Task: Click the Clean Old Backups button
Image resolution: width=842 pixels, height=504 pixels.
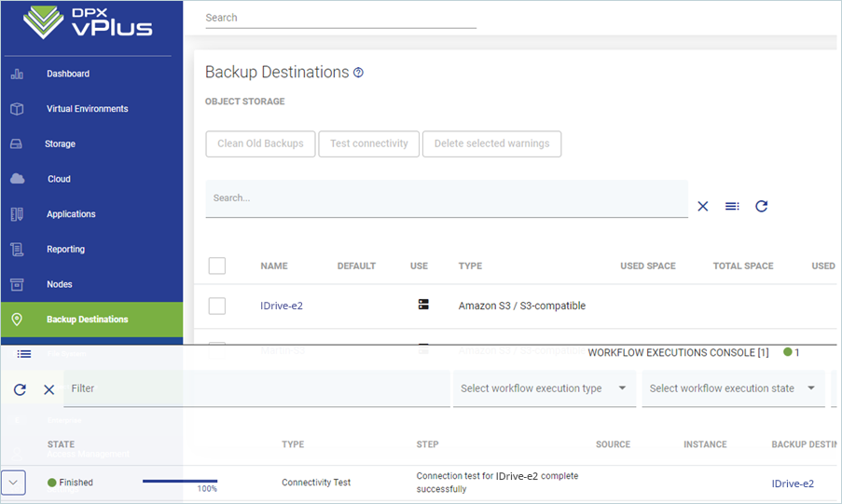Action: pyautogui.click(x=260, y=143)
